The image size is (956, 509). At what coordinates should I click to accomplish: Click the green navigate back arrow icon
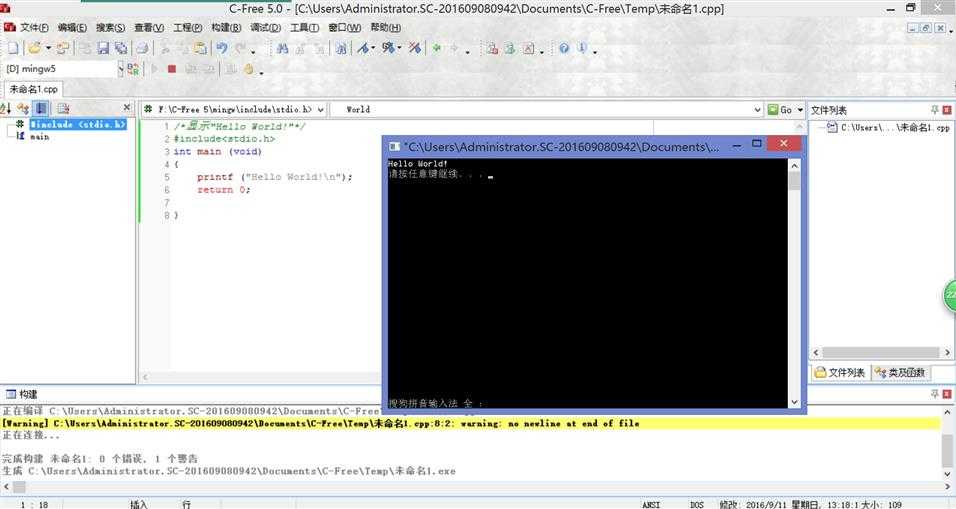437,48
